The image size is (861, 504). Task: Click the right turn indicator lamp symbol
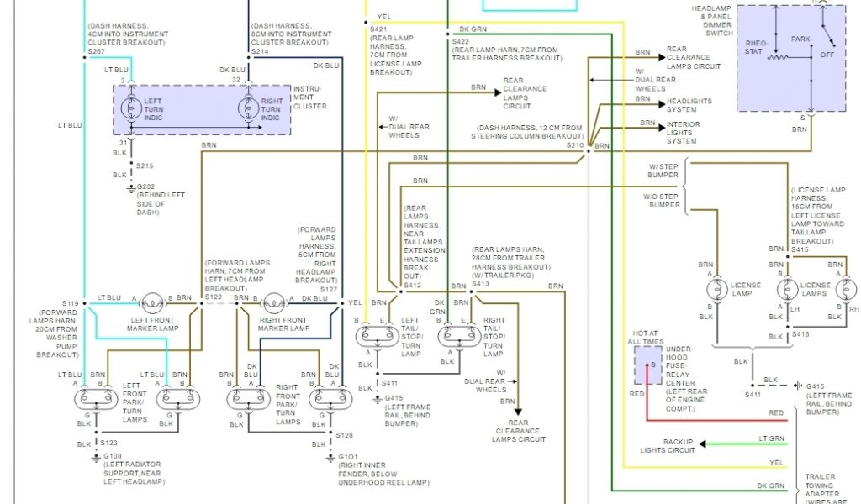point(247,108)
